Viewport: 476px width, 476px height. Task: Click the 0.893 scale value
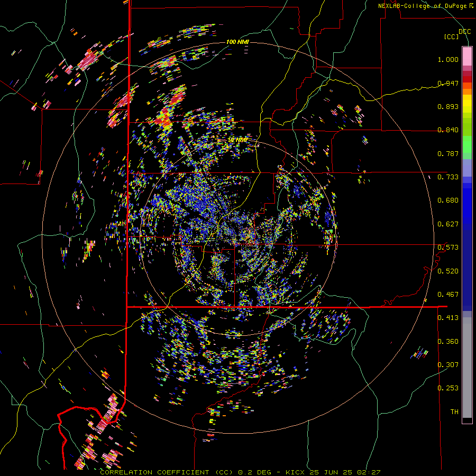448,106
